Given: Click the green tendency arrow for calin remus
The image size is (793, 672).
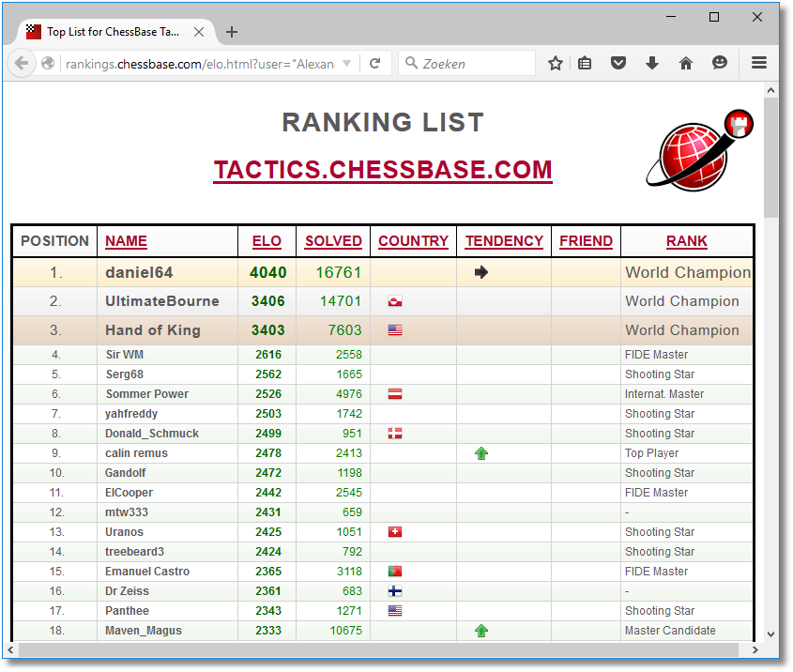Looking at the screenshot, I should (481, 452).
